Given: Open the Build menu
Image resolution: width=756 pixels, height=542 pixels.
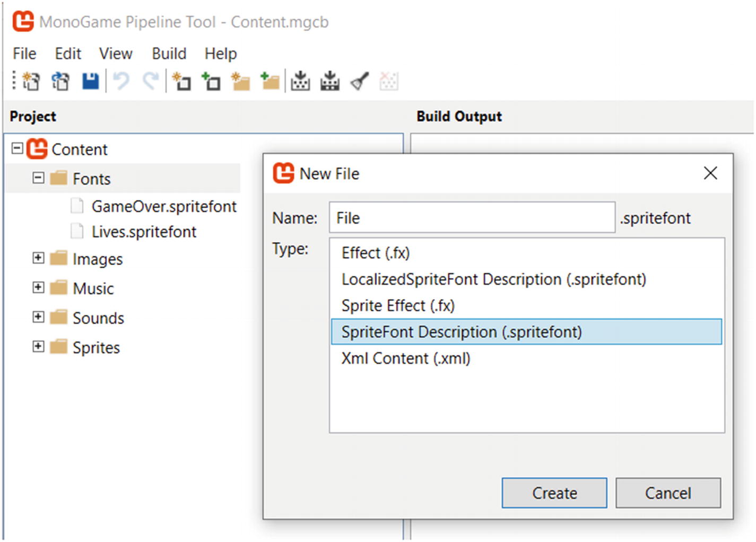Looking at the screenshot, I should (169, 54).
